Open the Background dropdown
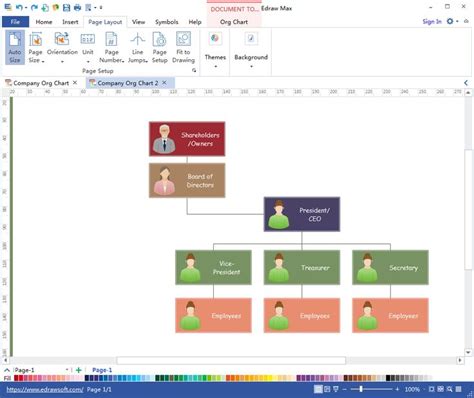The image size is (474, 398). 251,50
